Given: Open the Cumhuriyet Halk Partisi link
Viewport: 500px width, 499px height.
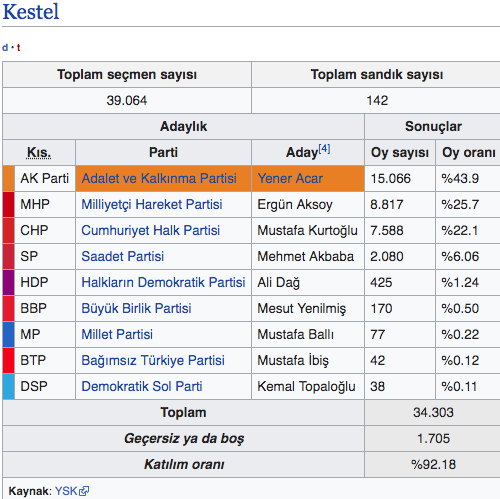Looking at the screenshot, I should [151, 230].
